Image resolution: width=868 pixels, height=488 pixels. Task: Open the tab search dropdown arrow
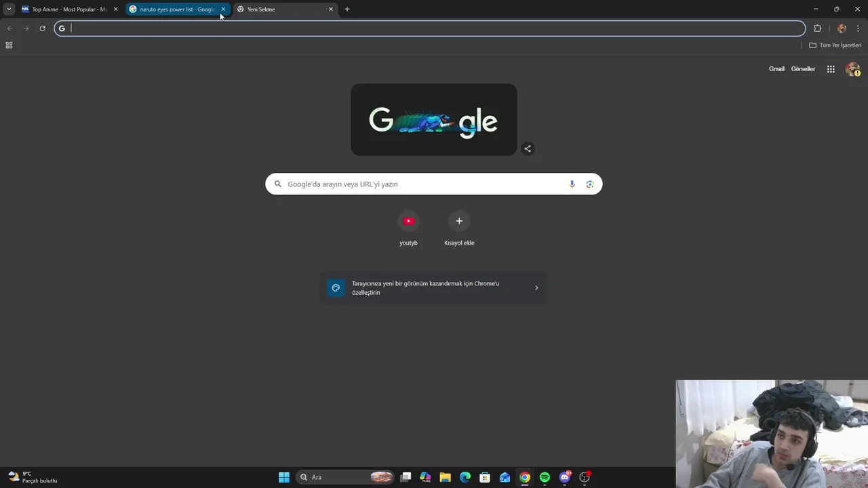click(x=9, y=9)
